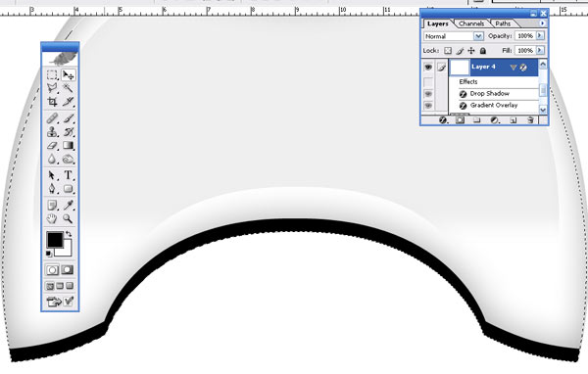Select the Zoom tool
This screenshot has width=588, height=374.
[68, 218]
